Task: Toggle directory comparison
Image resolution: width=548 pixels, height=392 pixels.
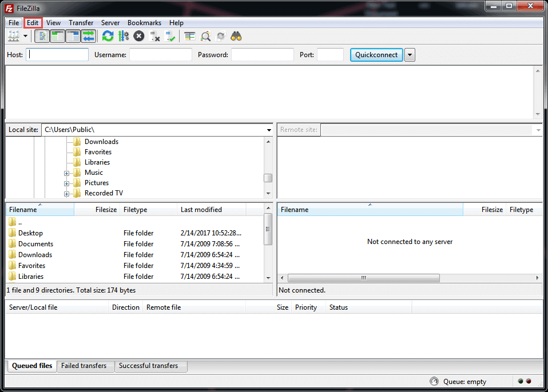Action: [x=205, y=36]
